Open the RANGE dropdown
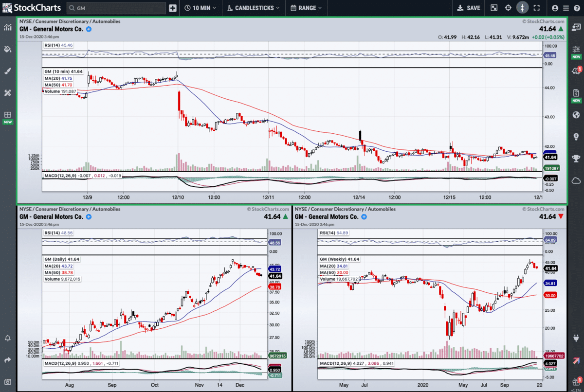The width and height of the screenshot is (584, 392). tap(307, 8)
